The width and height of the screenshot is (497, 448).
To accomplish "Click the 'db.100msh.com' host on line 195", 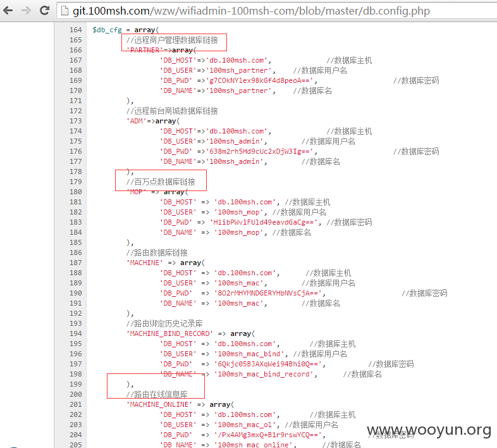I will click(245, 344).
